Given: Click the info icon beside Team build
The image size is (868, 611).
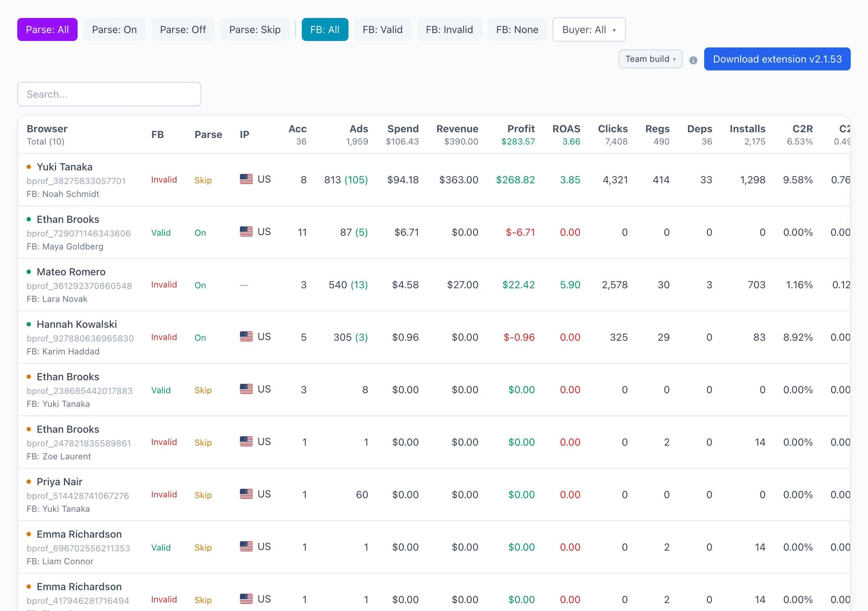Looking at the screenshot, I should point(693,60).
